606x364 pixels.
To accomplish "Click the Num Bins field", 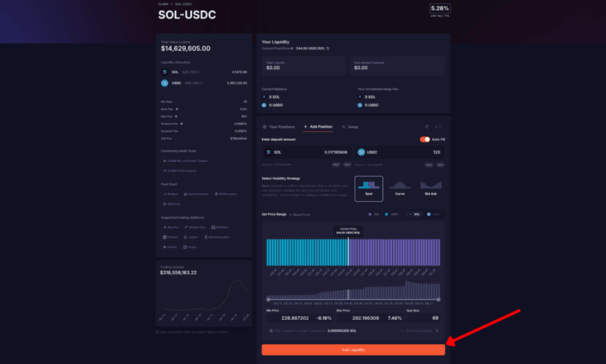I will 423,318.
